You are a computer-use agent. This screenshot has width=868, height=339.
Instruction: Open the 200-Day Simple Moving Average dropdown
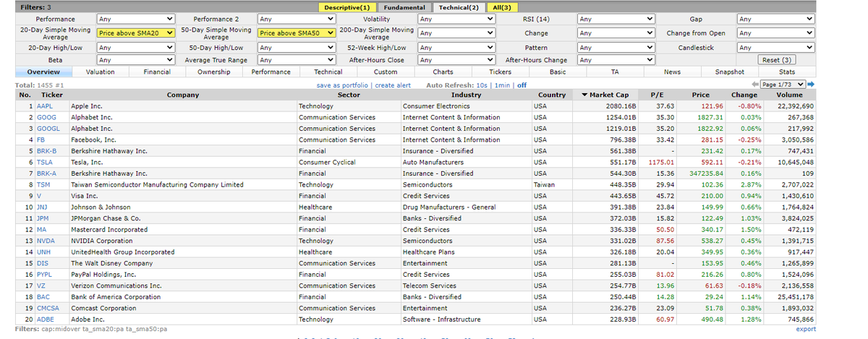point(456,33)
